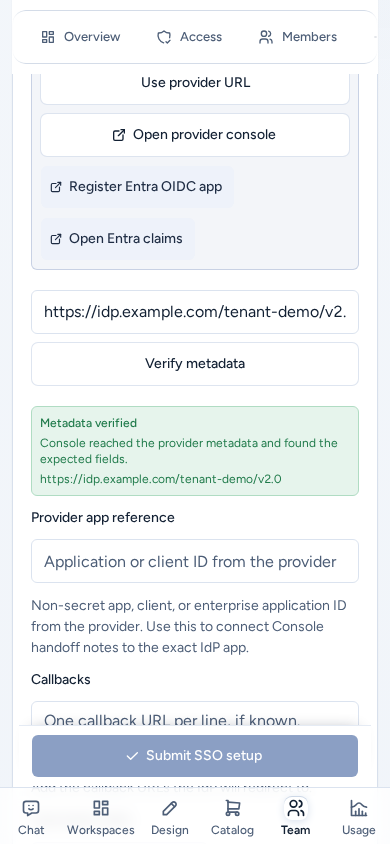Click the Usage bar chart icon
The height and width of the screenshot is (844, 390).
(x=358, y=808)
